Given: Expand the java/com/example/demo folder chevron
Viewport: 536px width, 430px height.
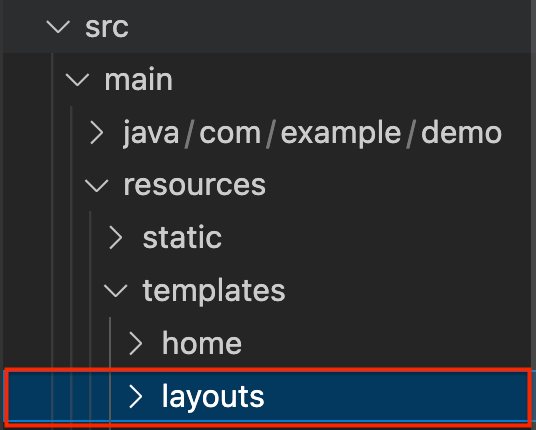Looking at the screenshot, I should pos(97,133).
